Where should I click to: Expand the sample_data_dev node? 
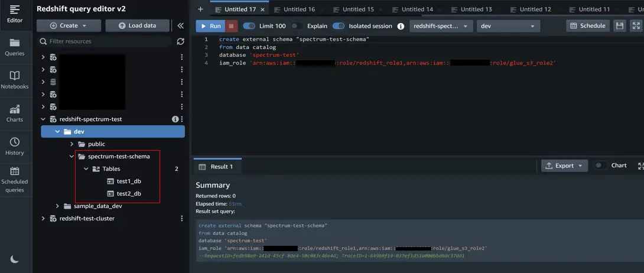click(x=57, y=206)
